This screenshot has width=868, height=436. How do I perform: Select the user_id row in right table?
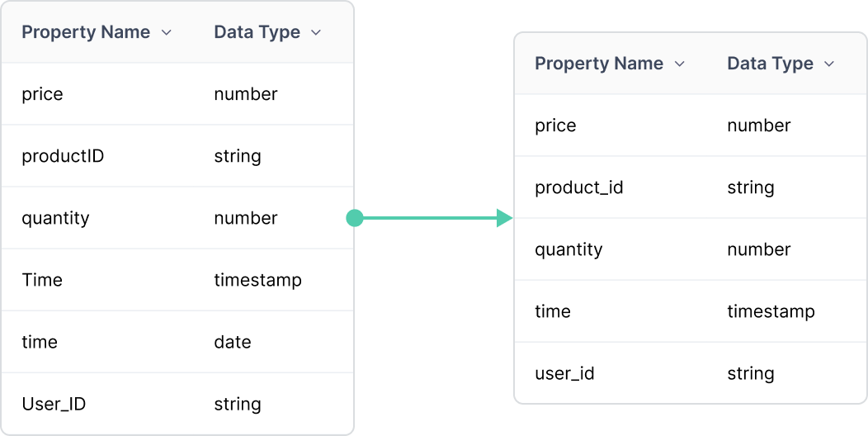click(x=691, y=373)
